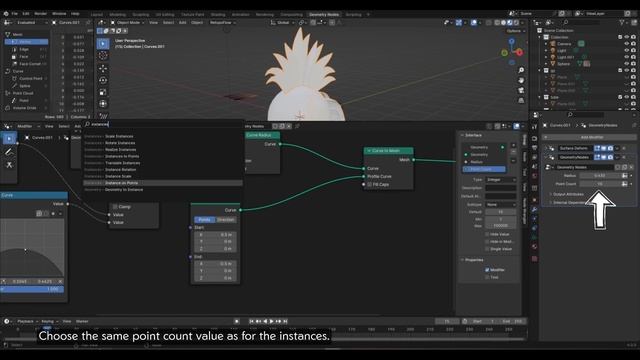Switch to Shading workspace tab
Image resolution: width=640 pixels, height=360 pixels.
[x=218, y=15]
